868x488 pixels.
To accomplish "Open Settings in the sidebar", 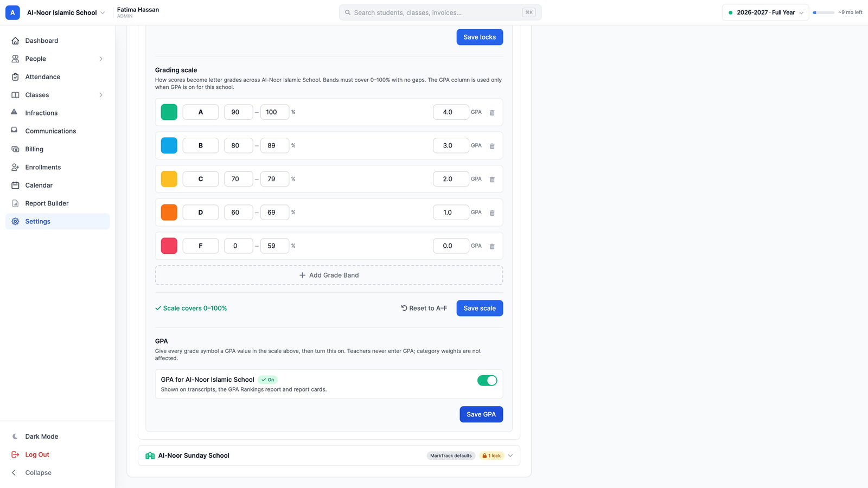I will point(58,221).
